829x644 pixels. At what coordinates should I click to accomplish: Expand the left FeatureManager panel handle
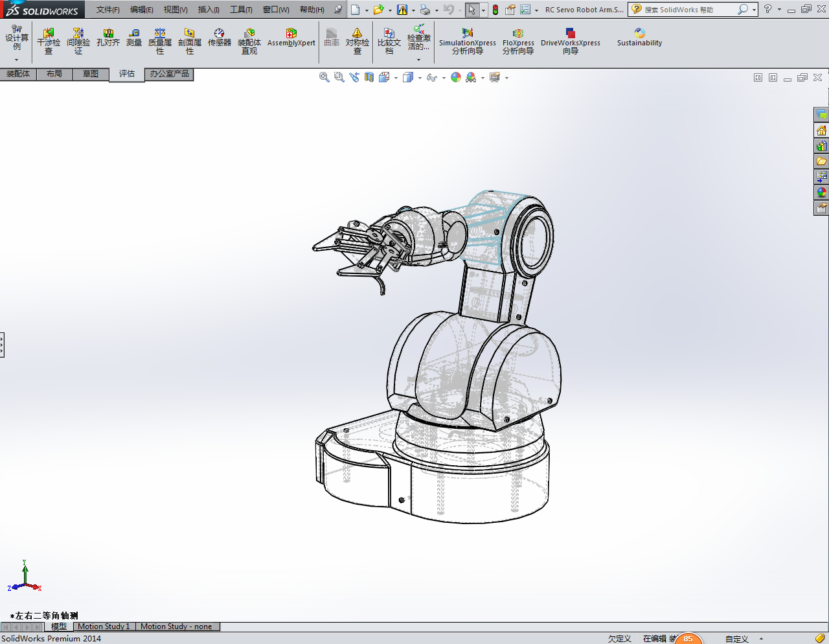click(x=2, y=345)
